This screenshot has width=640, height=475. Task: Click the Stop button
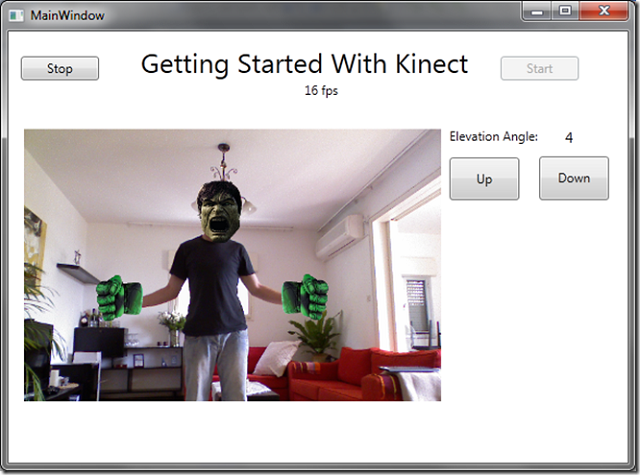click(x=60, y=68)
